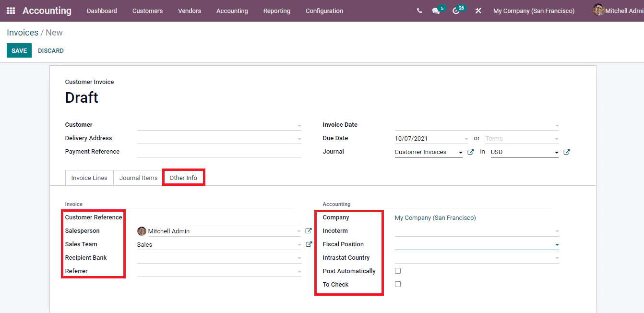
Task: Open the apps menu grid icon
Action: pyautogui.click(x=10, y=11)
